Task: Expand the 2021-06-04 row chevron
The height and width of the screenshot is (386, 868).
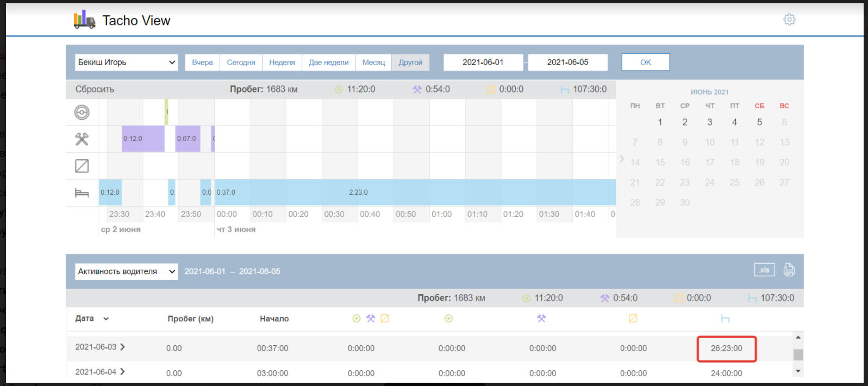Action: pyautogui.click(x=122, y=372)
